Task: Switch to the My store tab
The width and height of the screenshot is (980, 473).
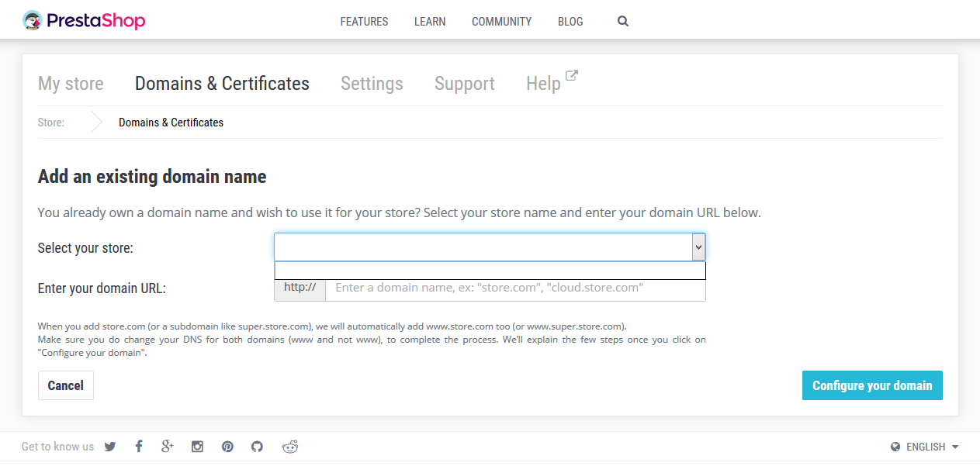Action: coord(71,84)
